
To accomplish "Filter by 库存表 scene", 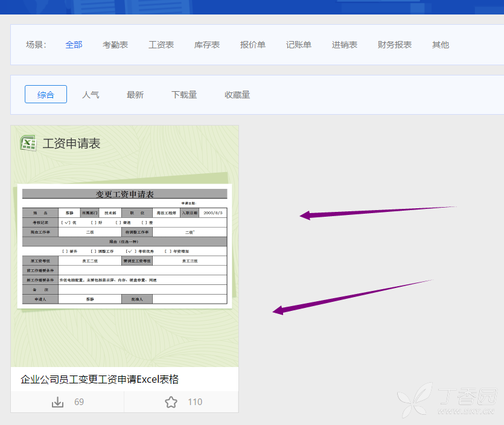I will [x=207, y=45].
